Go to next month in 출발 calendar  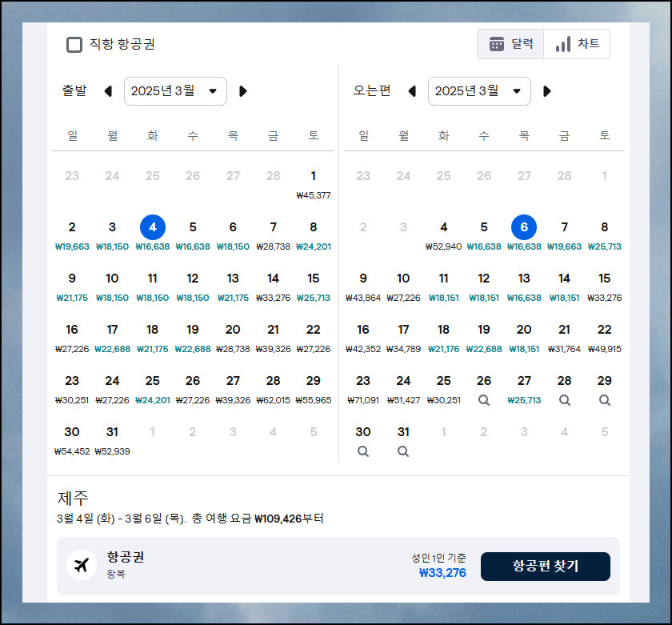click(243, 91)
